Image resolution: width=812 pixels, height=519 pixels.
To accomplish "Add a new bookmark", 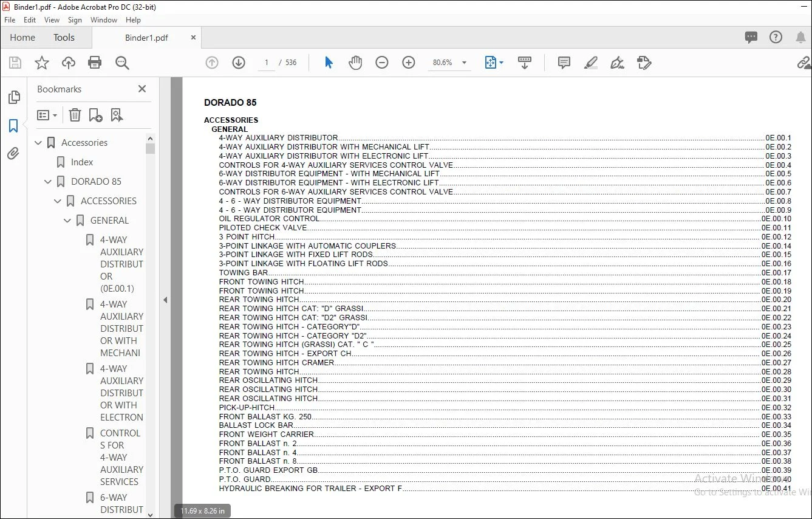I will pos(95,115).
